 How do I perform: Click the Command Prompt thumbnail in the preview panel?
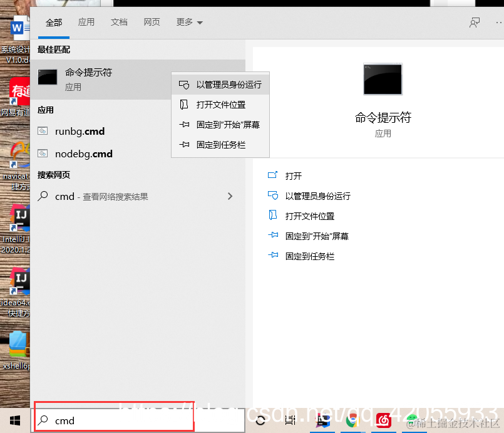[x=383, y=79]
